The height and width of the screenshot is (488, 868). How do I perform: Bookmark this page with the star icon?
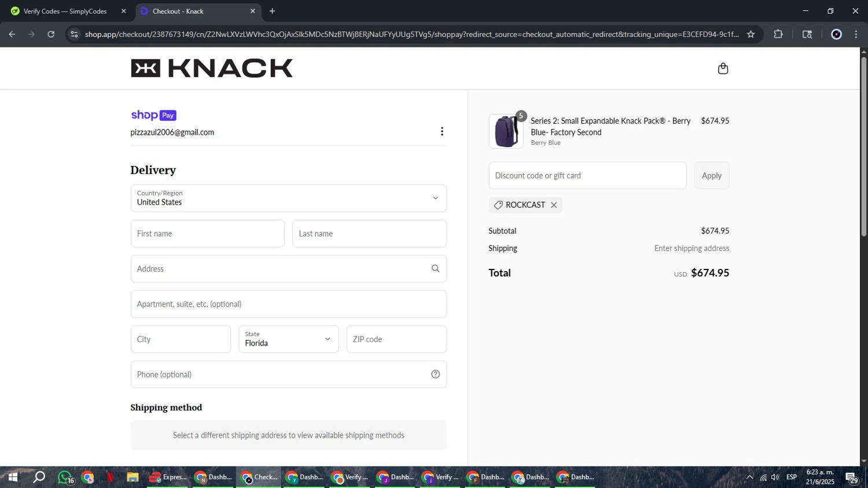point(751,34)
